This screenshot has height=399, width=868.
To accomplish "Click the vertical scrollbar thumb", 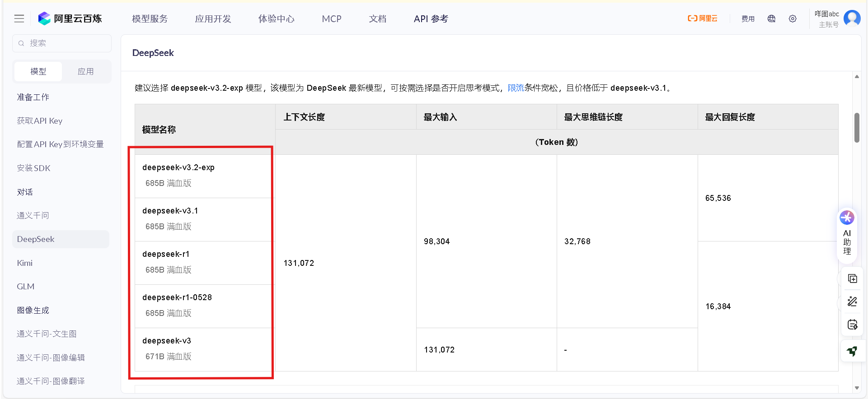I will [857, 128].
